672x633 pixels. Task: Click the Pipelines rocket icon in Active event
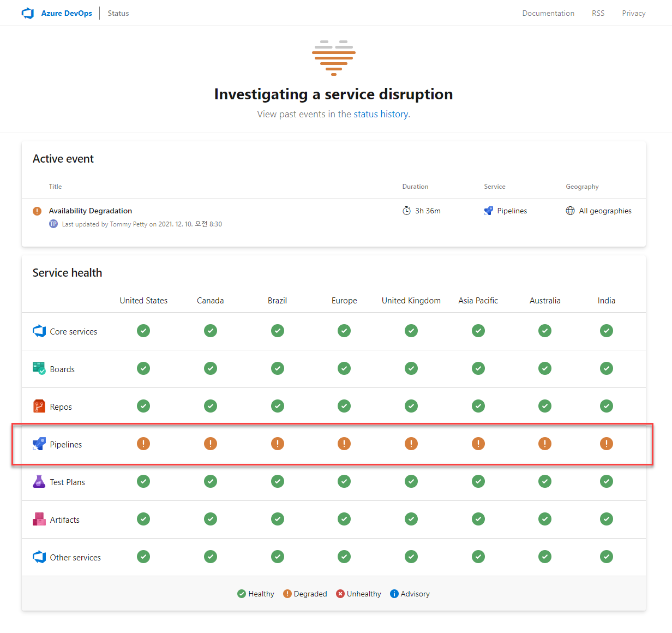point(489,211)
